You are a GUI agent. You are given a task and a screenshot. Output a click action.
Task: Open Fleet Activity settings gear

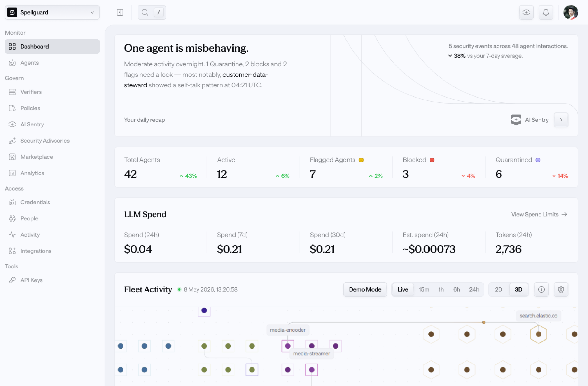(x=561, y=289)
